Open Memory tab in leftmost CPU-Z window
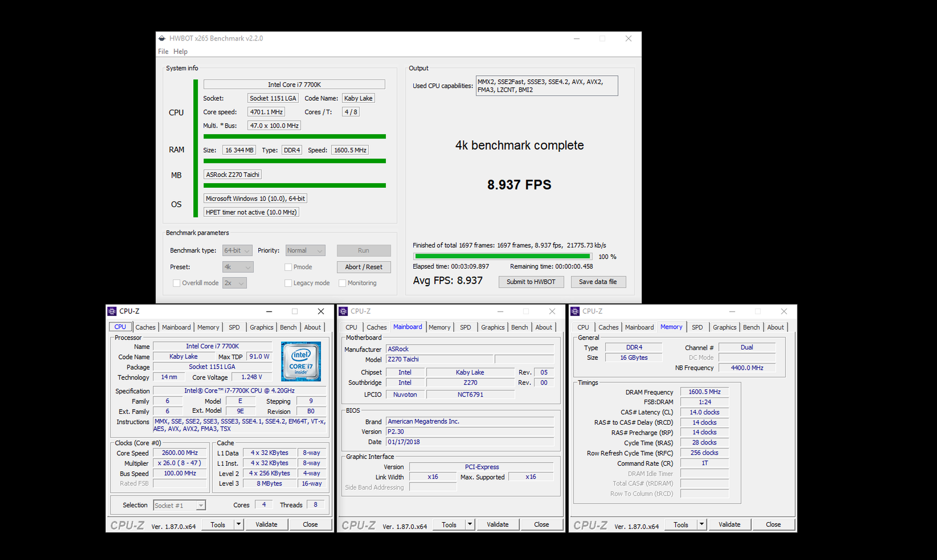937x560 pixels. [208, 327]
